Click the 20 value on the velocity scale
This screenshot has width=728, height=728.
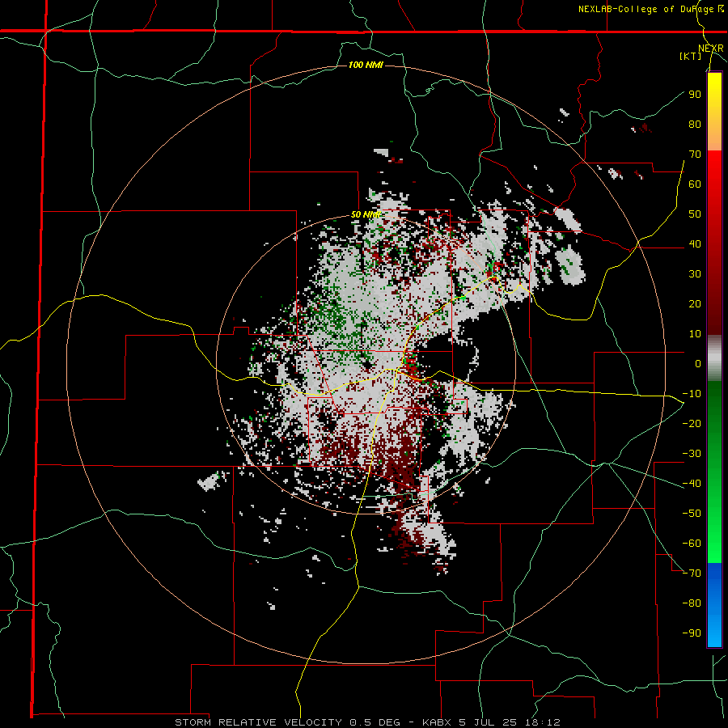point(695,304)
